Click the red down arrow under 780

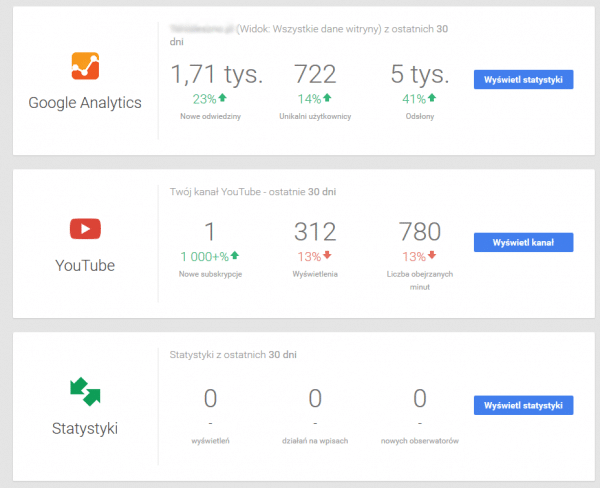(x=432, y=255)
